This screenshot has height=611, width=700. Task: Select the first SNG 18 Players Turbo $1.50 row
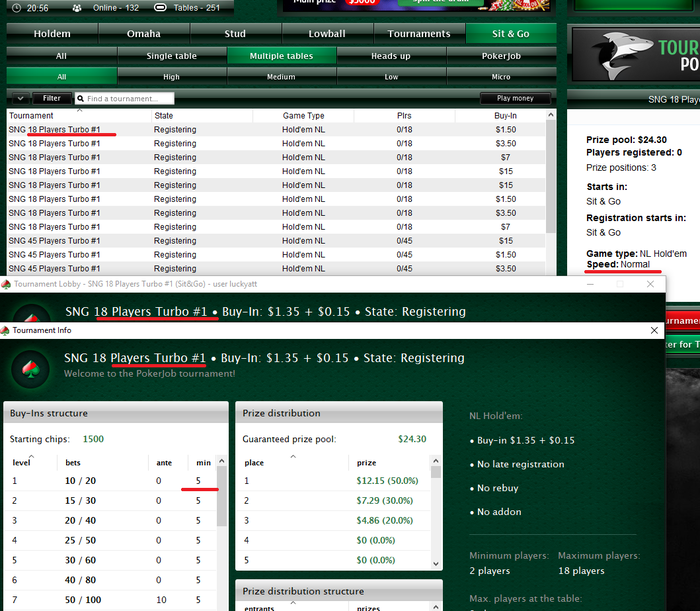coord(276,129)
